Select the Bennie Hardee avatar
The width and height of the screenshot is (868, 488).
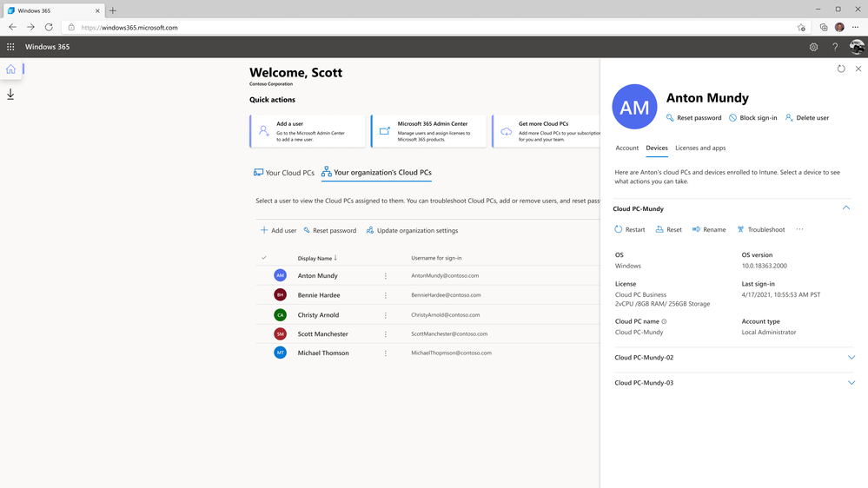click(x=280, y=295)
